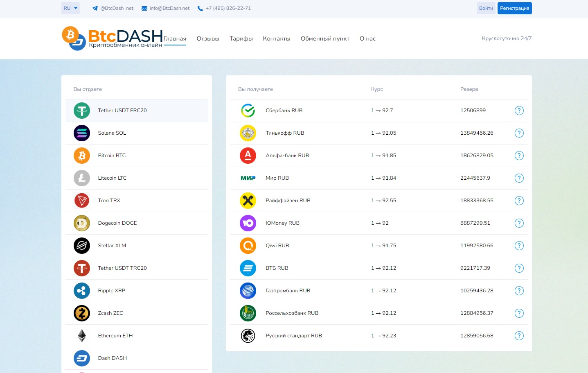Click the Альфа-банк logo icon
This screenshot has width=588, height=373.
[x=248, y=156]
